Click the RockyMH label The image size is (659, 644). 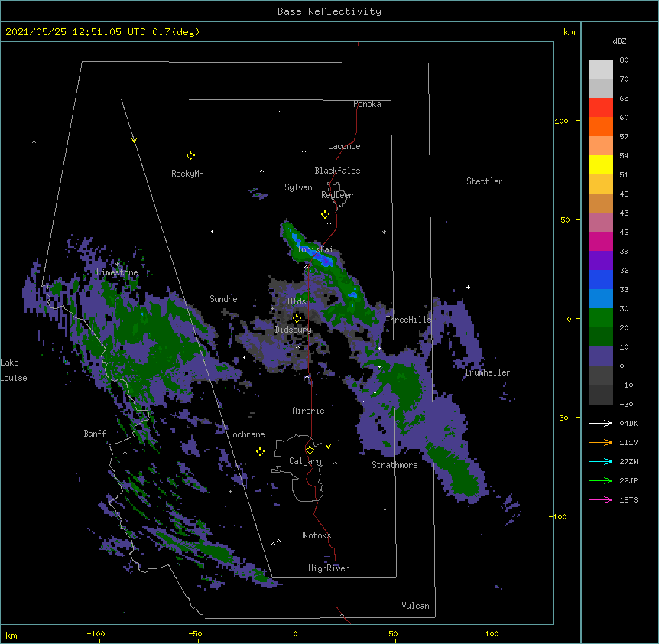187,174
